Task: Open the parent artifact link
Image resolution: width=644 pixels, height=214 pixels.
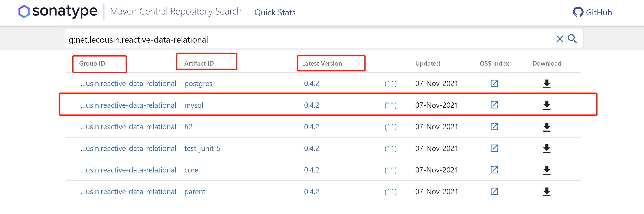Action: (195, 192)
